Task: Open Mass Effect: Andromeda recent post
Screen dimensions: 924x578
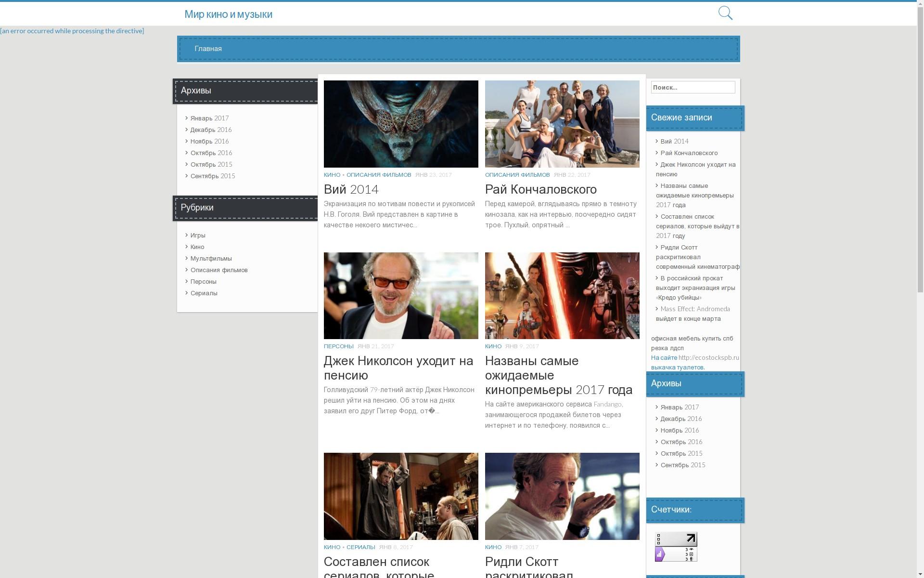Action: click(x=693, y=314)
